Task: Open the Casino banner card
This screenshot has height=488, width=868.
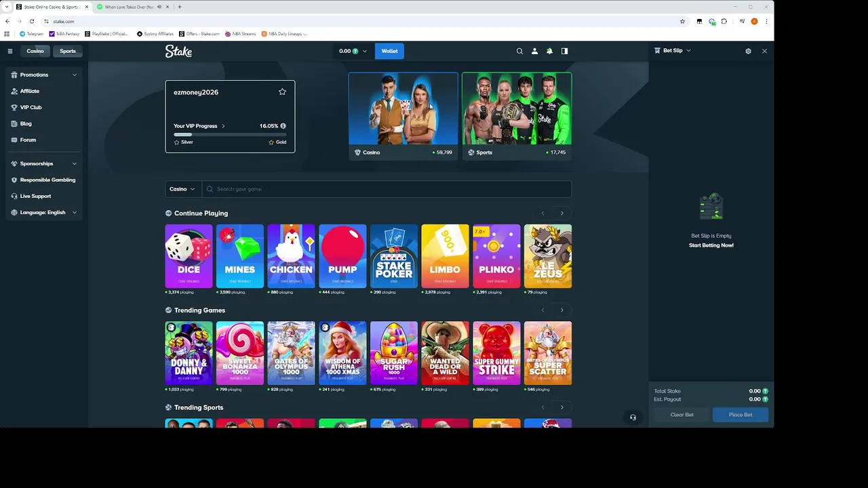Action: 403,116
